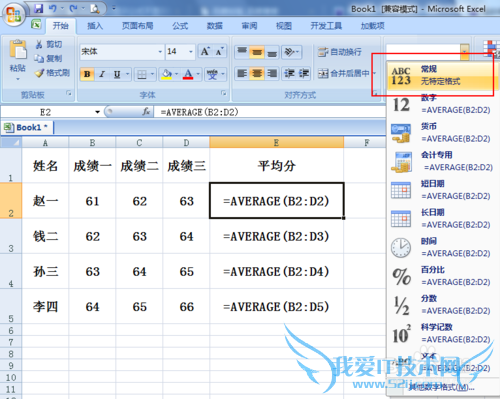Align text to top of cell
The height and width of the screenshot is (399, 500).
point(242,52)
